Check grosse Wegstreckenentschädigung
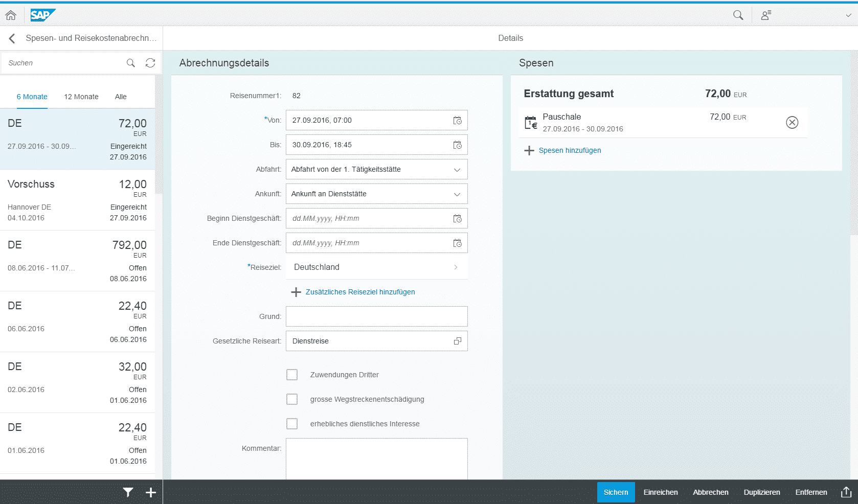Image resolution: width=858 pixels, height=504 pixels. (292, 399)
